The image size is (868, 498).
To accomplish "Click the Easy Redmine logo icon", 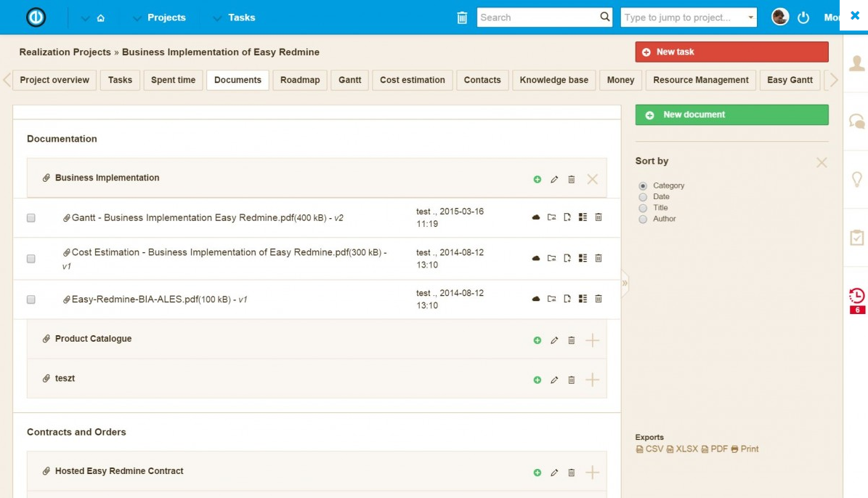I will coord(36,17).
